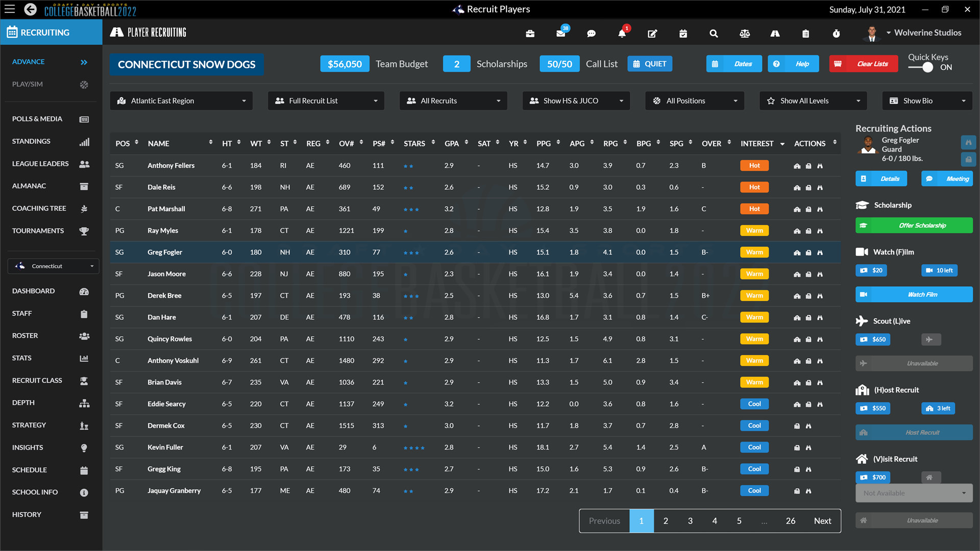Viewport: 980px width, 551px height.
Task: Select the Tournaments trophy icon
Action: (x=84, y=231)
